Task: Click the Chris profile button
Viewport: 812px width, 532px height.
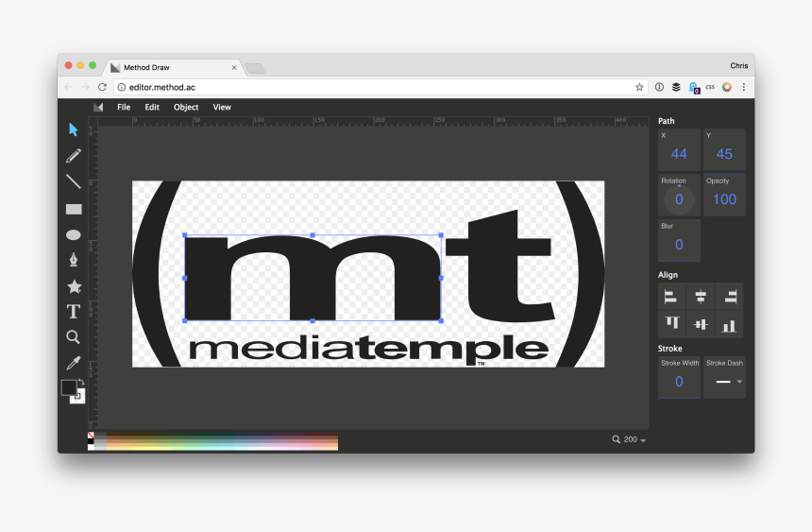Action: point(739,66)
